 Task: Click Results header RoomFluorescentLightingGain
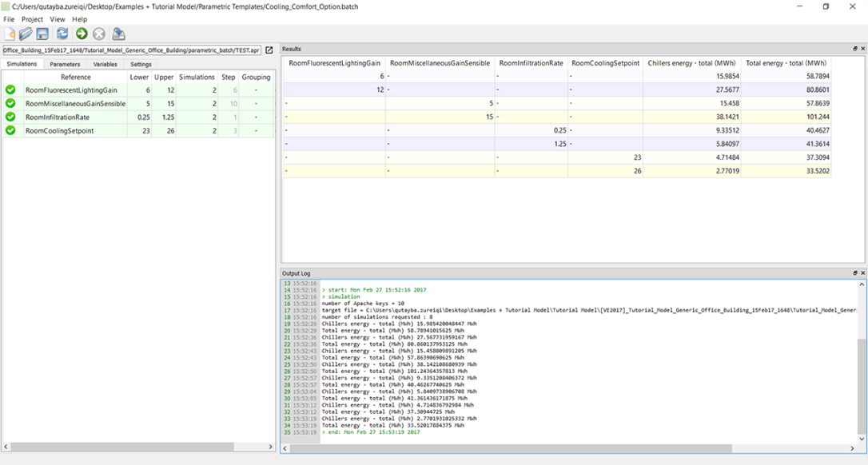334,63
